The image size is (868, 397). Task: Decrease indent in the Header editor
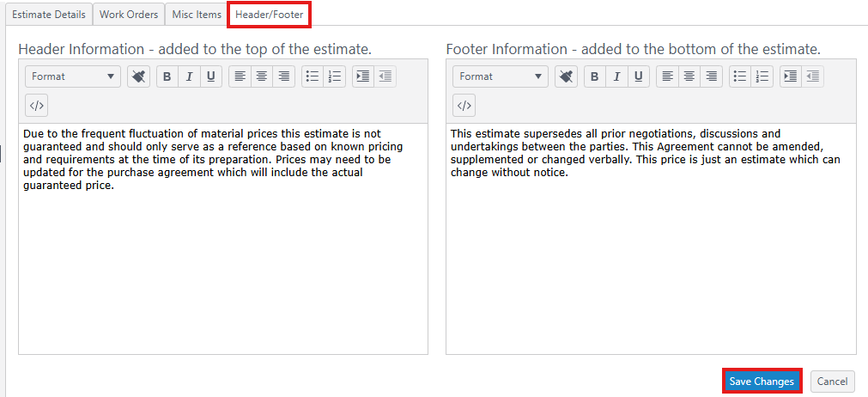click(x=385, y=76)
